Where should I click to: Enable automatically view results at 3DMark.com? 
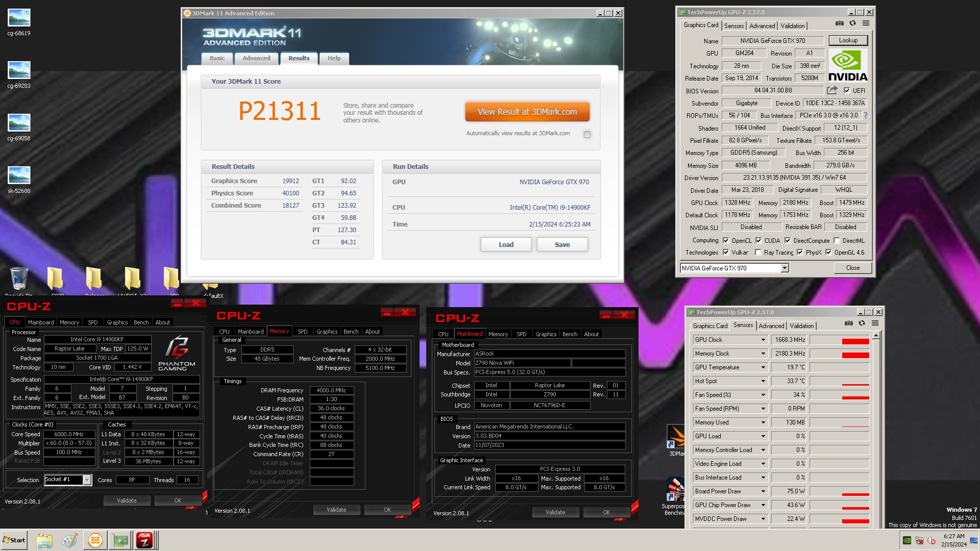point(587,134)
